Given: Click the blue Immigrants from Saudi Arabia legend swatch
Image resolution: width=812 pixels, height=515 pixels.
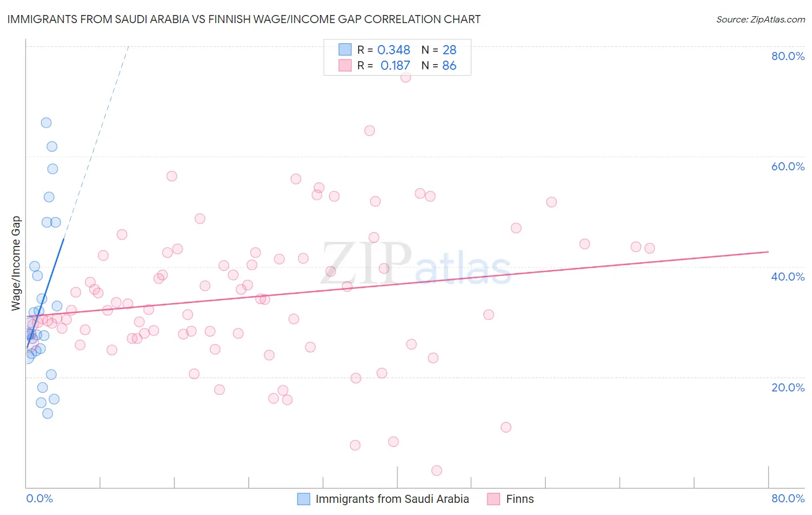Looking at the screenshot, I should 304,499.
